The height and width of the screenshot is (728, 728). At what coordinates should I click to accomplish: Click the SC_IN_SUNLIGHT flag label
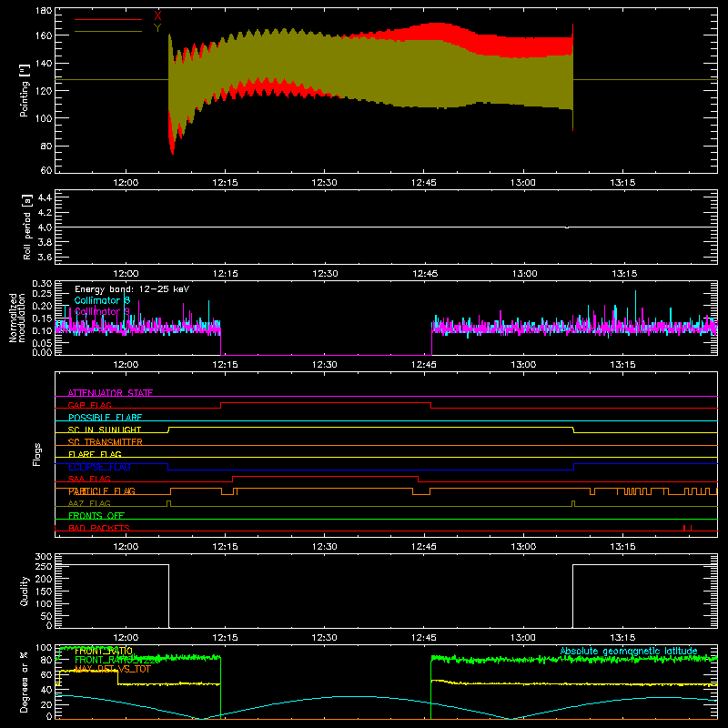click(105, 430)
